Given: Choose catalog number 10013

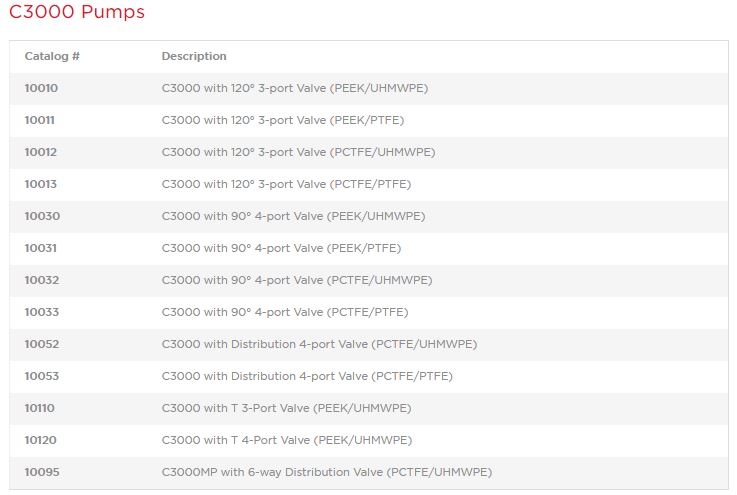Looking at the screenshot, I should point(42,184).
